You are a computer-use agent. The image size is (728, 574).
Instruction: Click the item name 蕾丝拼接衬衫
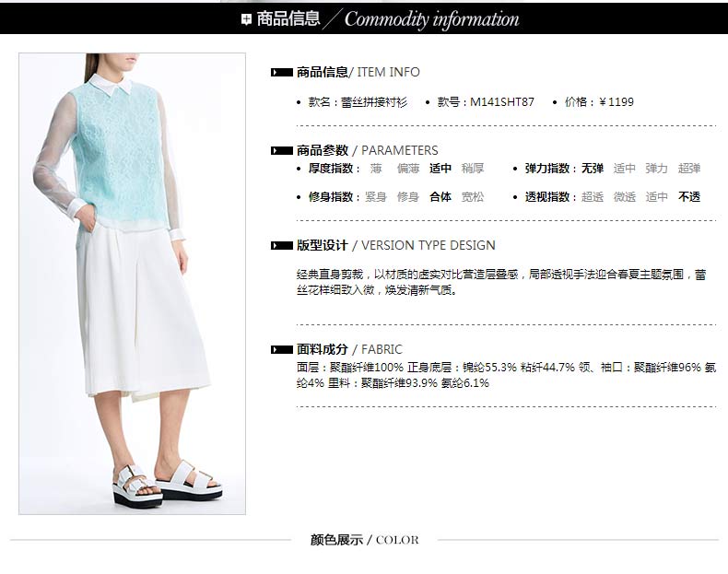[374, 102]
